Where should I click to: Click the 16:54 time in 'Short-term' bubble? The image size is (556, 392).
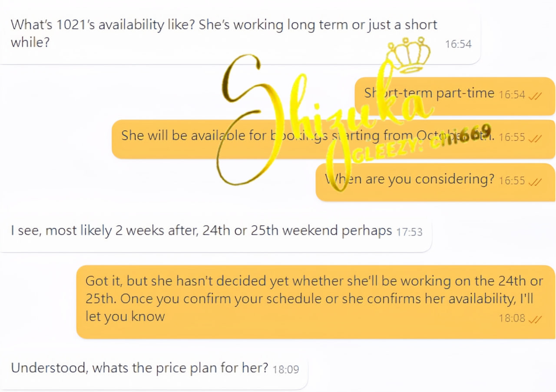512,95
